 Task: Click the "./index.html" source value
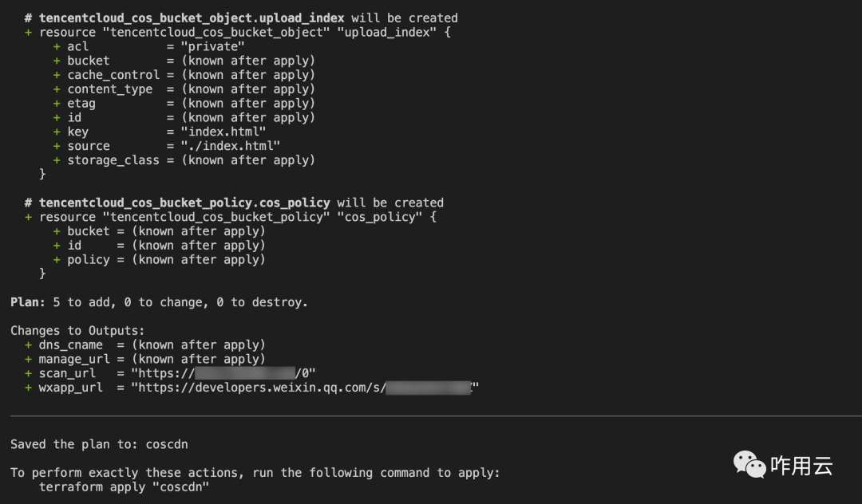(231, 146)
